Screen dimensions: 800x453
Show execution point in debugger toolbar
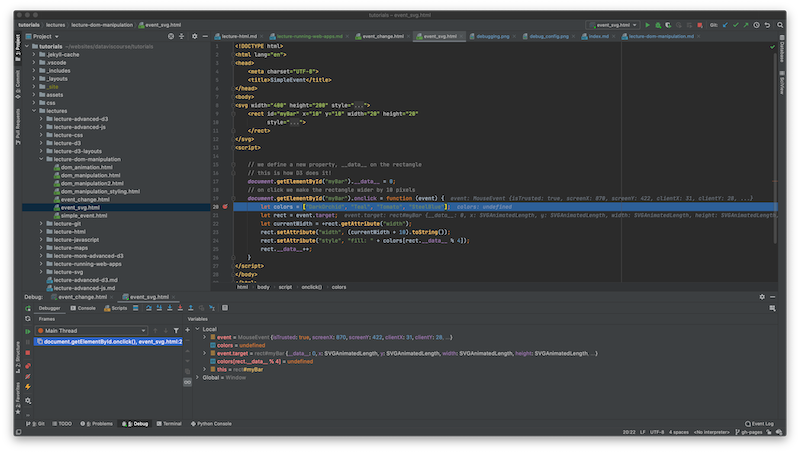tap(136, 308)
